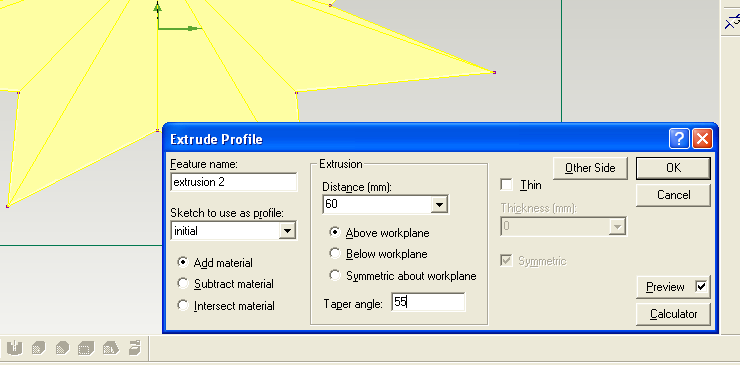The width and height of the screenshot is (740, 365).
Task: Click the round-edges solid icon with plus mark
Action: coord(39,348)
